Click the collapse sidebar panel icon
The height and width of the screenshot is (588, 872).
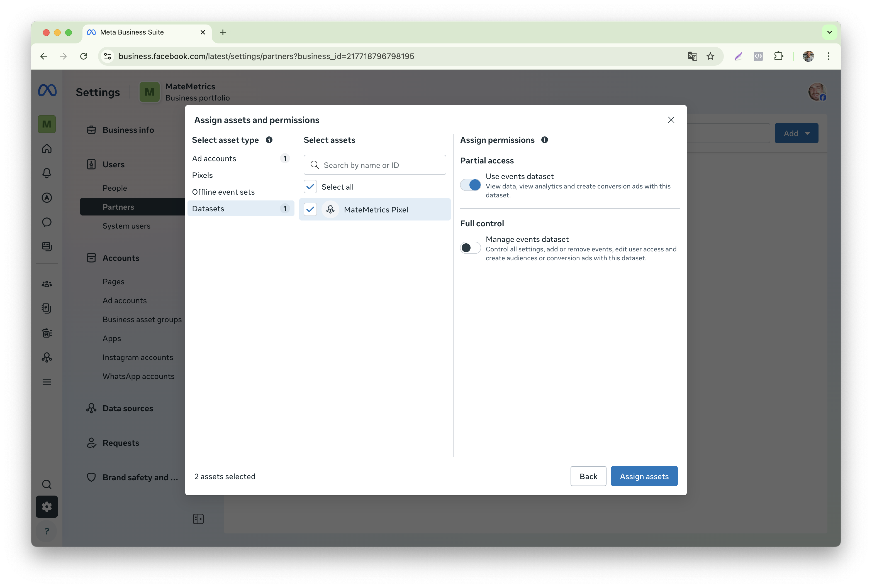[198, 519]
